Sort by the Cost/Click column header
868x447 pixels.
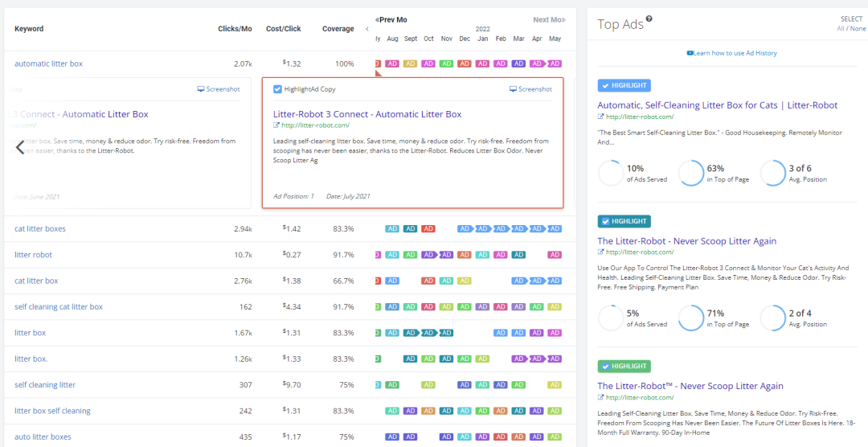tap(283, 29)
